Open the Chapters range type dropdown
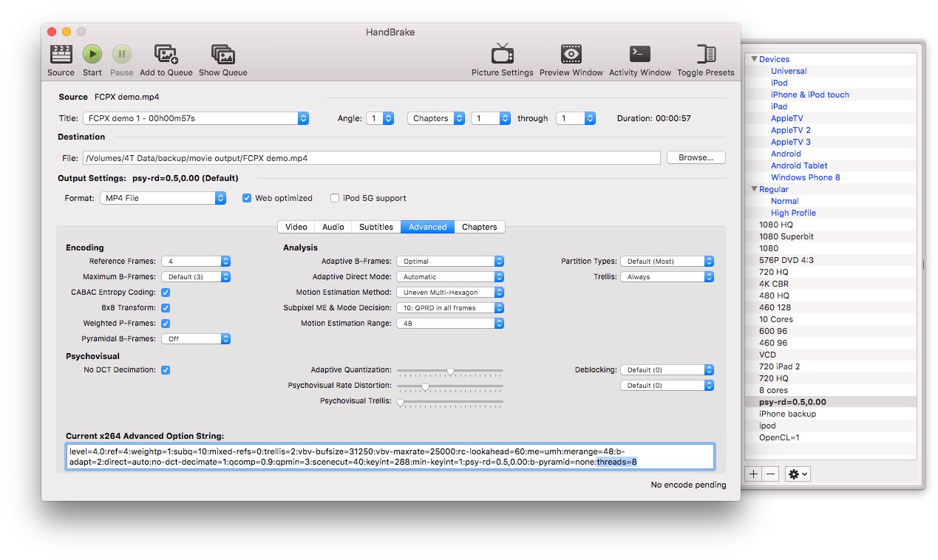 (436, 118)
